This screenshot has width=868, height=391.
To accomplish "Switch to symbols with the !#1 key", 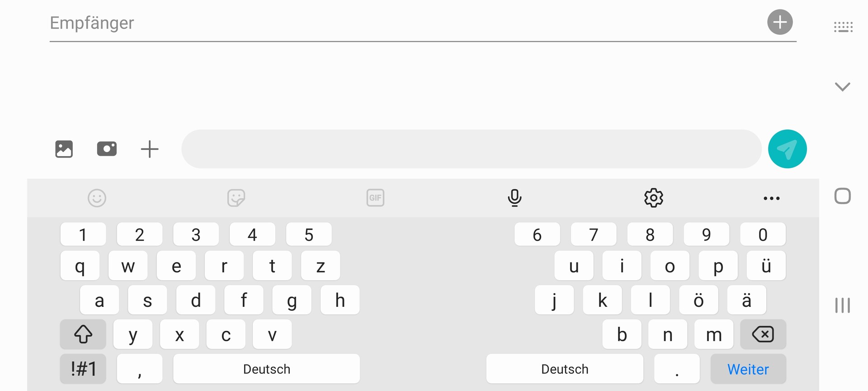I will [83, 369].
